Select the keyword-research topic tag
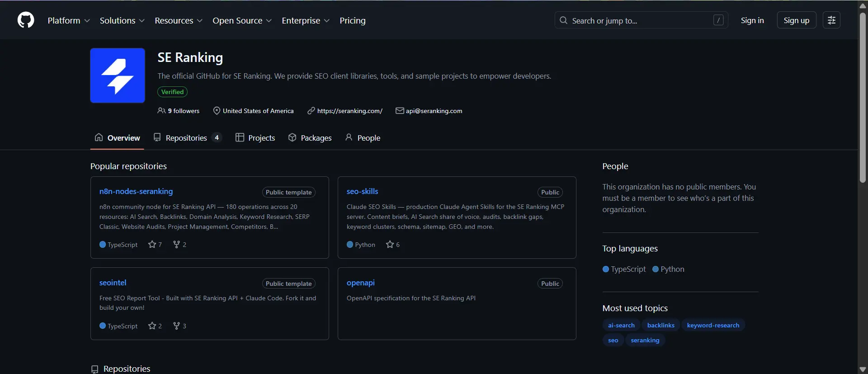Image resolution: width=868 pixels, height=374 pixels. point(713,325)
